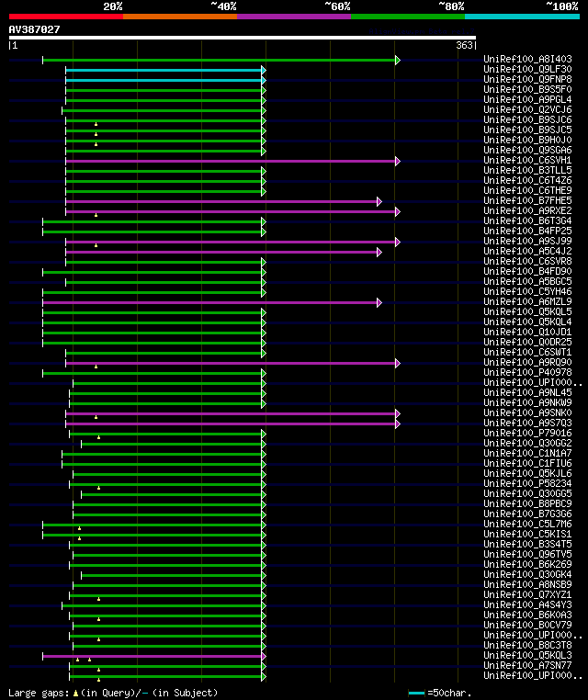Click the AV387027 query name
Image resolution: width=588 pixels, height=700 pixels.
pos(34,29)
